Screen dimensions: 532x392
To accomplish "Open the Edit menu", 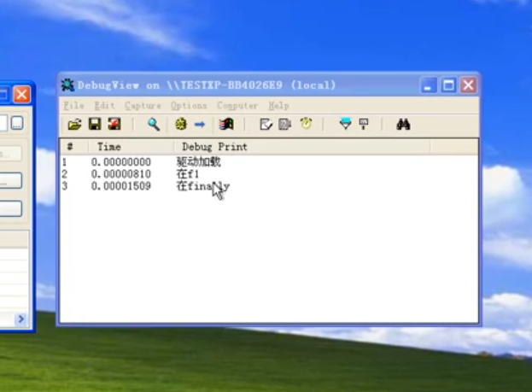I will [104, 106].
